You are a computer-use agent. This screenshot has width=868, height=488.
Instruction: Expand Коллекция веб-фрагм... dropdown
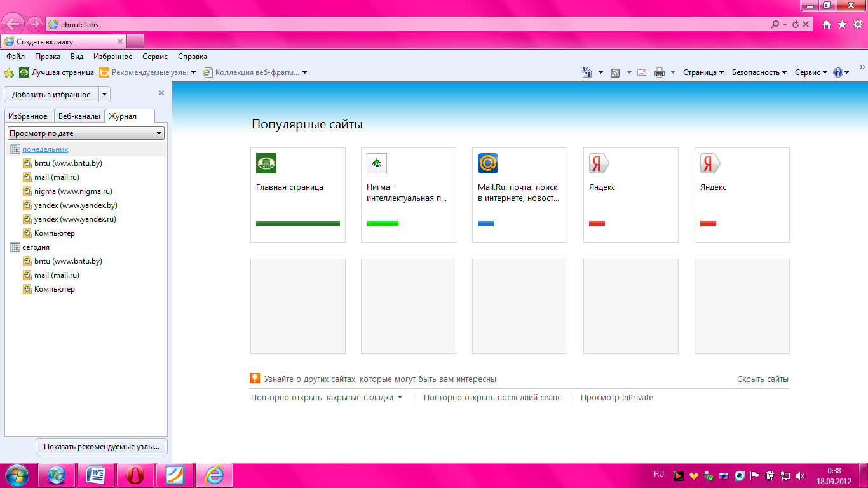pos(304,72)
